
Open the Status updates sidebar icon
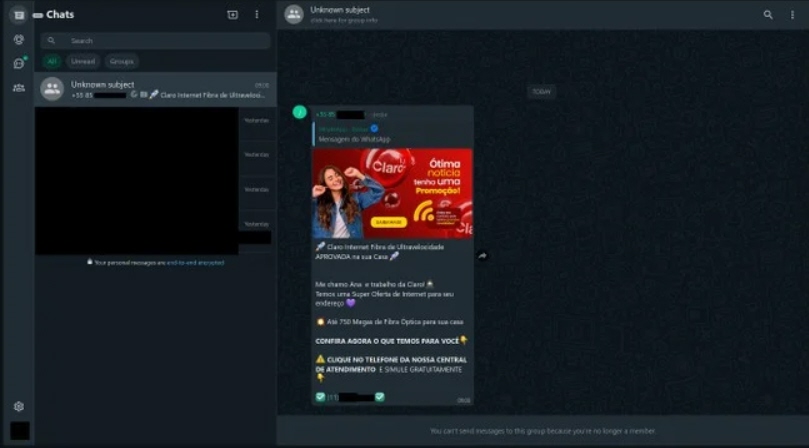[19, 39]
